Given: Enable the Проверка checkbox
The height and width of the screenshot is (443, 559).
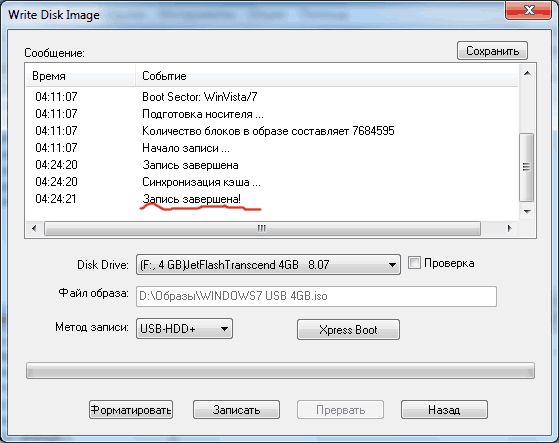Looking at the screenshot, I should point(414,263).
